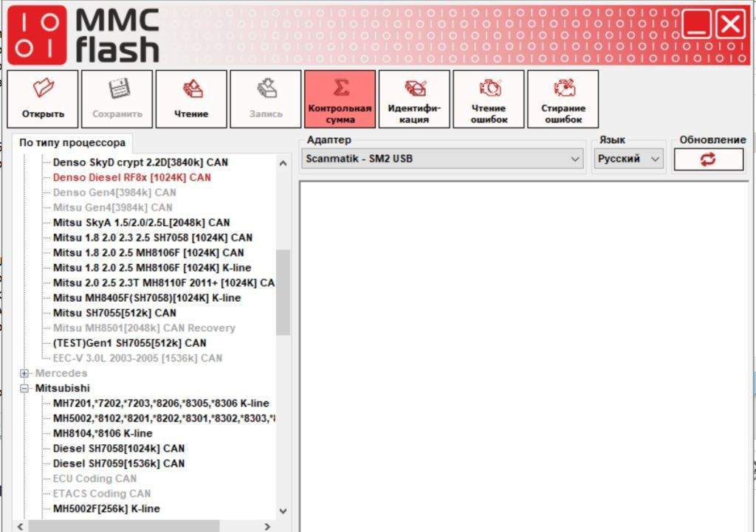Click the Сохранить save button
Image resolution: width=756 pixels, height=532 pixels.
coord(117,100)
